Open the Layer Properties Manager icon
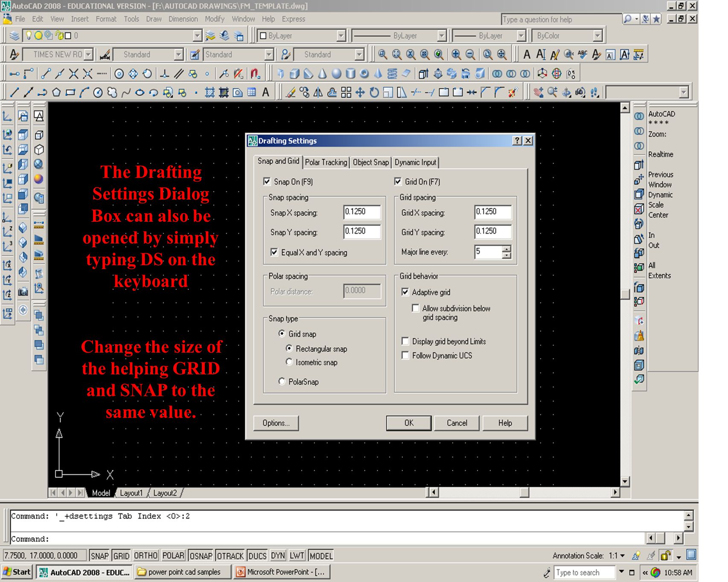The width and height of the screenshot is (728, 582). (15, 36)
